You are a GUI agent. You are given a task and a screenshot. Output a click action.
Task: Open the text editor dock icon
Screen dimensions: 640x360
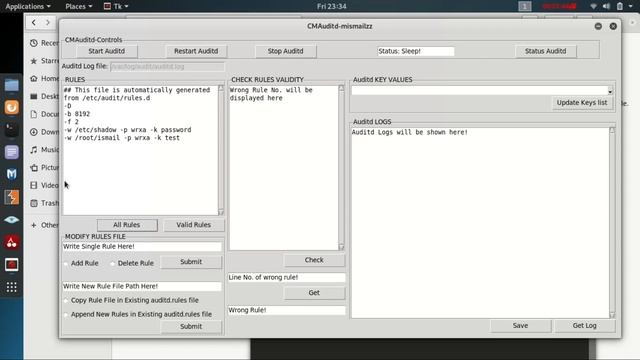pyautogui.click(x=11, y=152)
